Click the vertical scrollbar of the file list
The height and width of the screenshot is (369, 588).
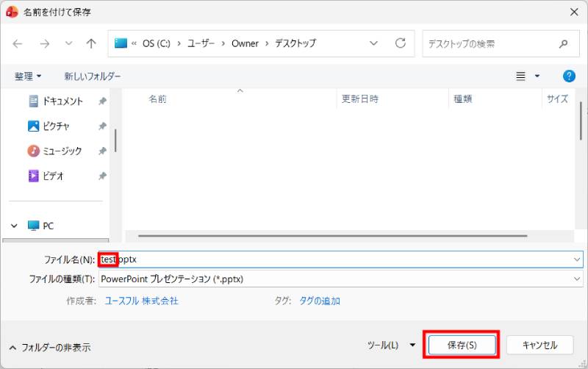click(581, 121)
